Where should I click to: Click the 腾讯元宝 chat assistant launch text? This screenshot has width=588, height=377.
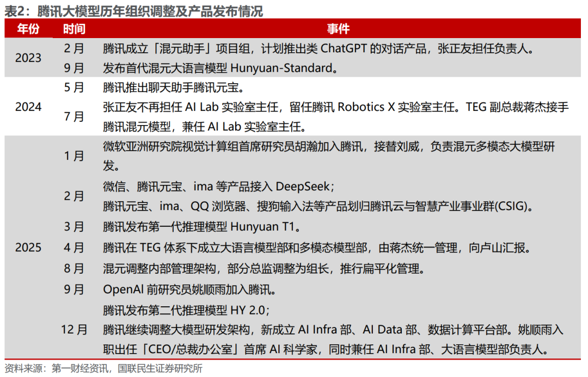coord(173,88)
